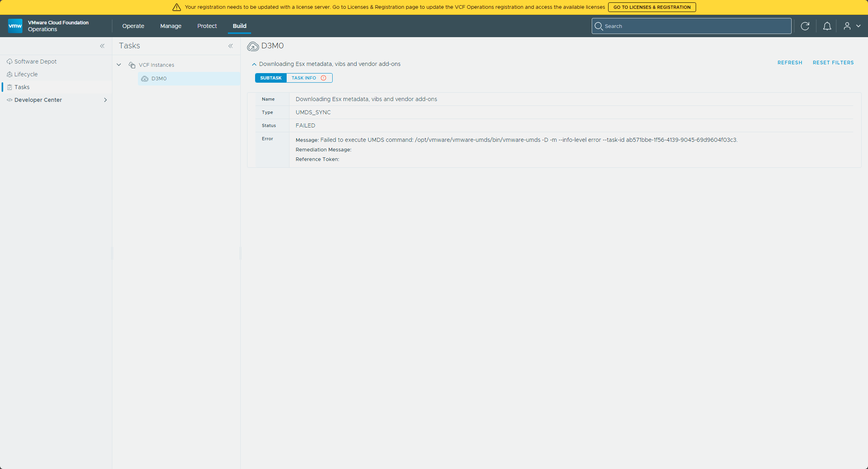Click the D3MO cloud icon in header
Viewport: 868px width, 469px height.
click(x=253, y=46)
